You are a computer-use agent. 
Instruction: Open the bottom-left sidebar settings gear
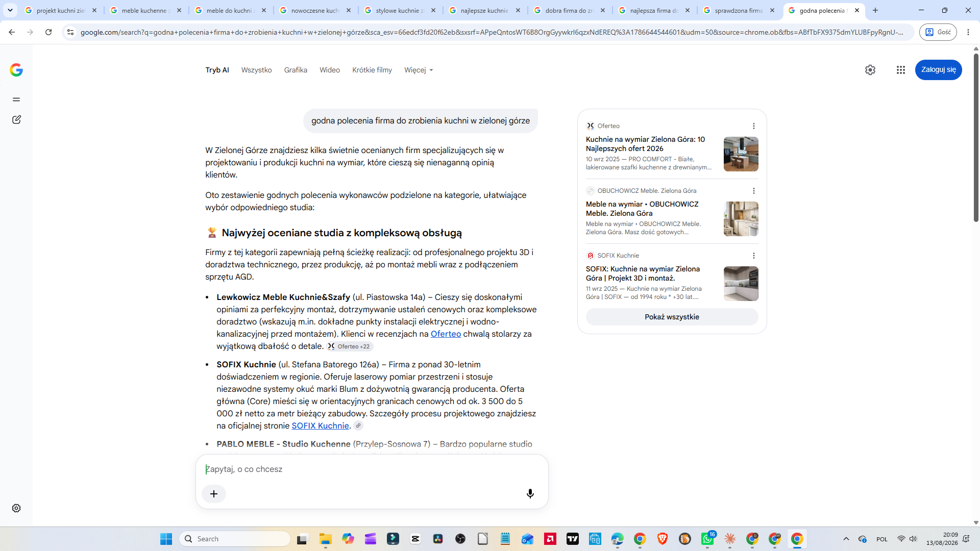[16, 508]
